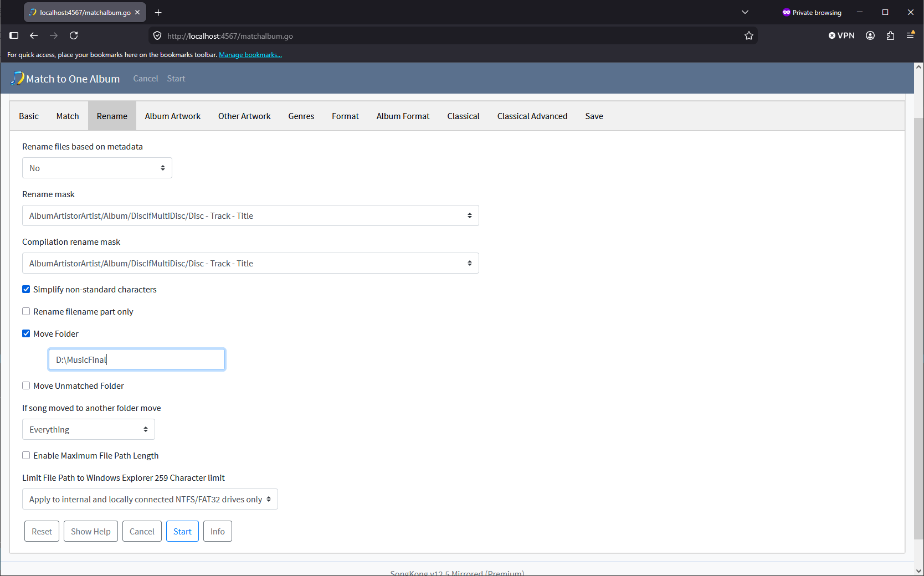Screen dimensions: 924x576
Task: Bookmark page with the star icon
Action: click(749, 35)
